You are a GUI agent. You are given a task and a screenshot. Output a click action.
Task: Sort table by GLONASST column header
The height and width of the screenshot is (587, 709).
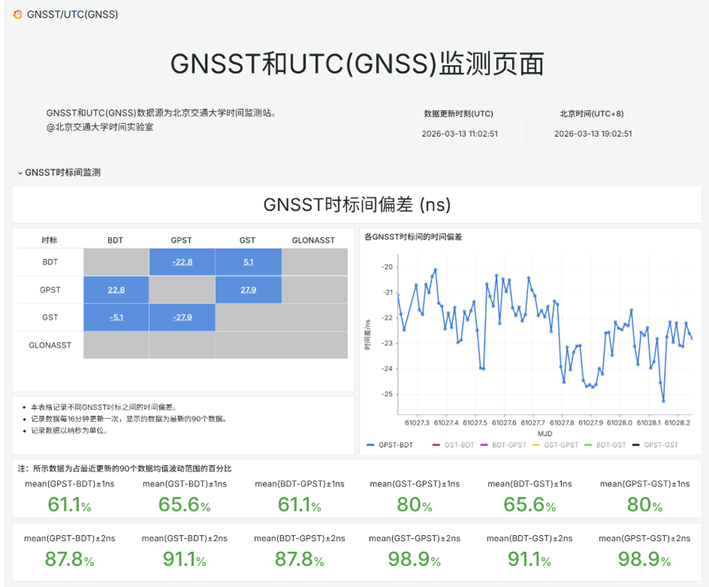point(313,240)
